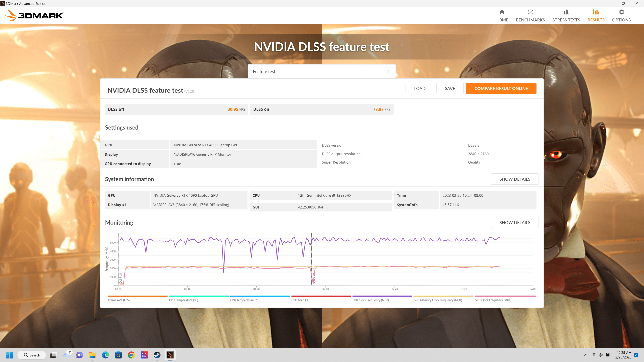Image resolution: width=644 pixels, height=362 pixels.
Task: Switch to the Results tab
Action: point(596,15)
